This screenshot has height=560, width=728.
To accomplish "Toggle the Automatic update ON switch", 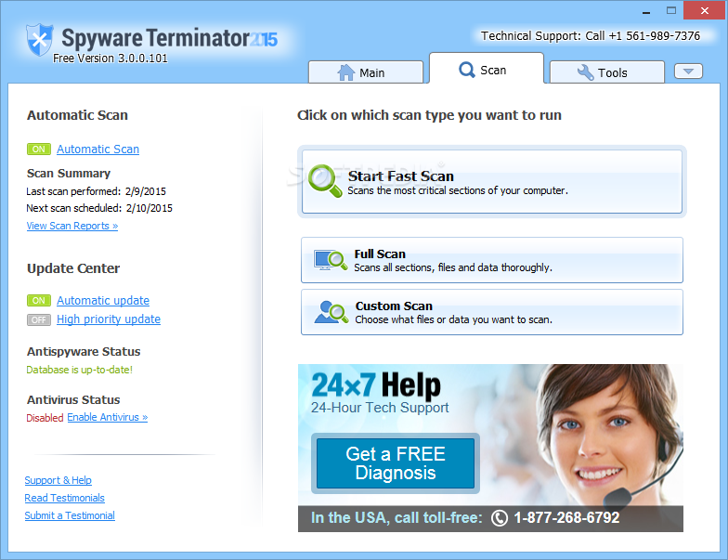I will coord(39,301).
